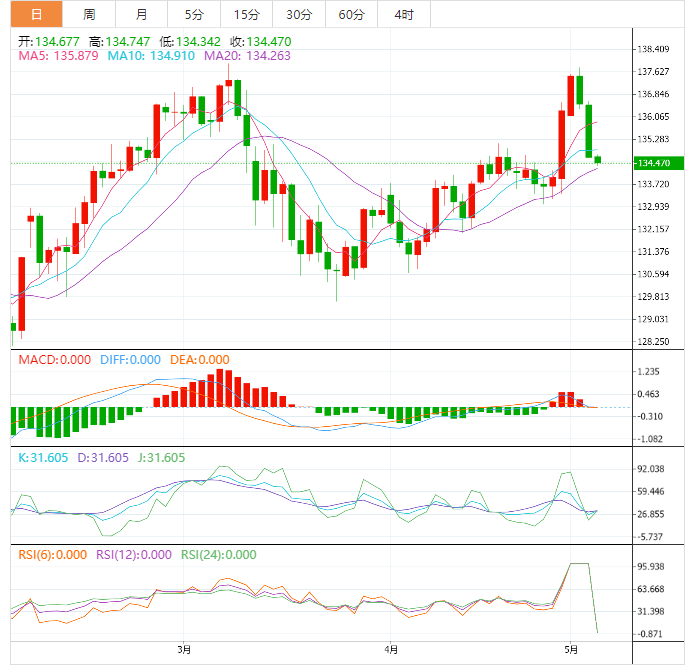The image size is (693, 667).
Task: Click the MA20: 134.263 indicator label
Action: click(x=247, y=56)
